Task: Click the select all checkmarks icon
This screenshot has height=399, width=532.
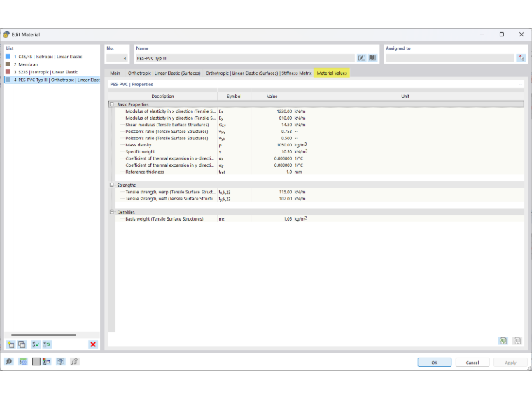Action: (36, 344)
